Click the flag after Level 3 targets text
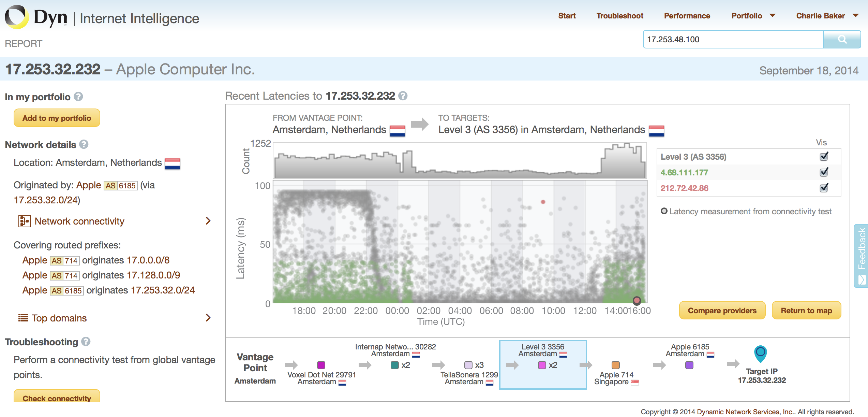 (x=656, y=131)
